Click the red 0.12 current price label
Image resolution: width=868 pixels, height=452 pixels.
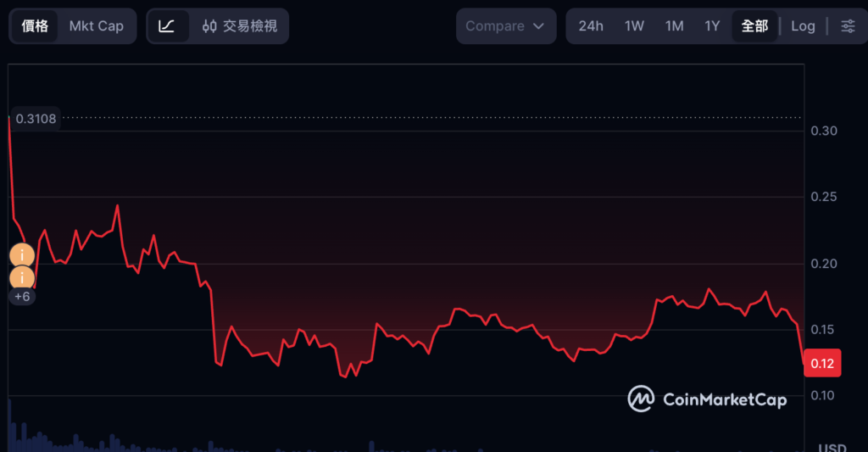[x=822, y=363]
